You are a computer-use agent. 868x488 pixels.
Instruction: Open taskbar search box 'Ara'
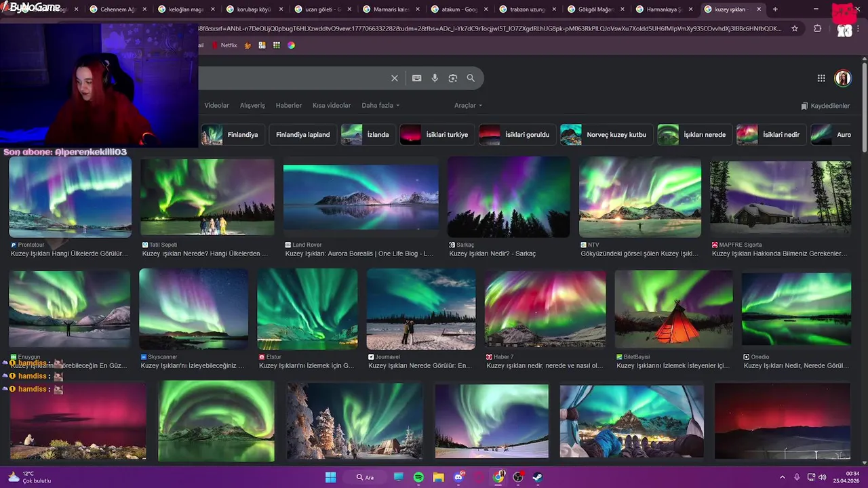click(366, 477)
